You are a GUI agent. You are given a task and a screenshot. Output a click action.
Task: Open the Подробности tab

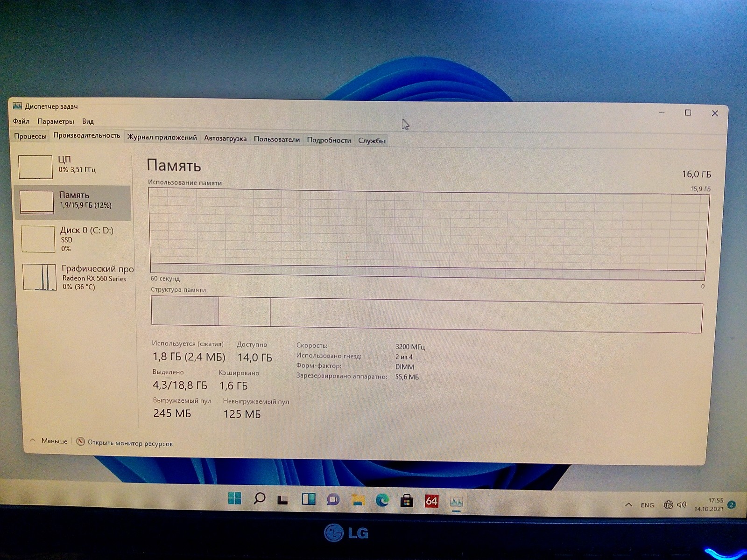(x=329, y=140)
